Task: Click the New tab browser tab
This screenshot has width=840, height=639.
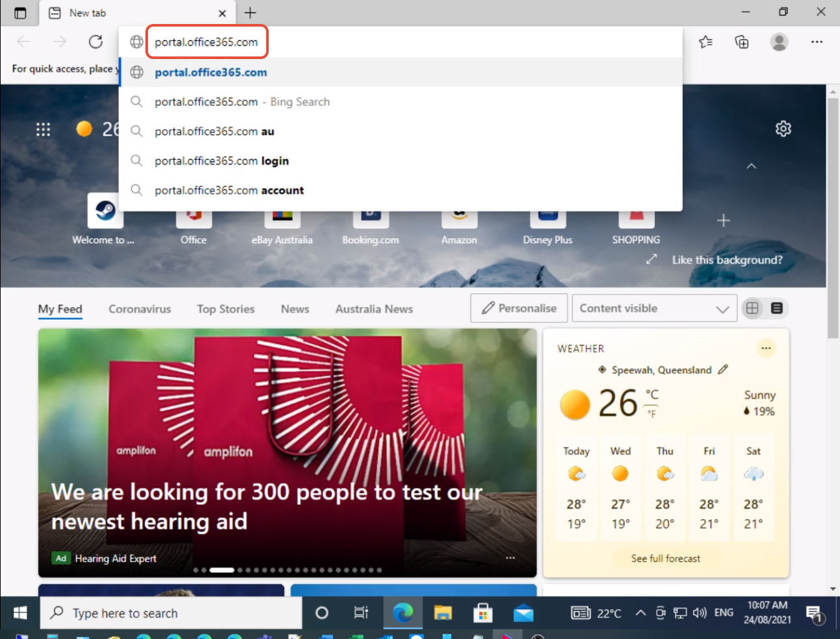Action: (136, 13)
